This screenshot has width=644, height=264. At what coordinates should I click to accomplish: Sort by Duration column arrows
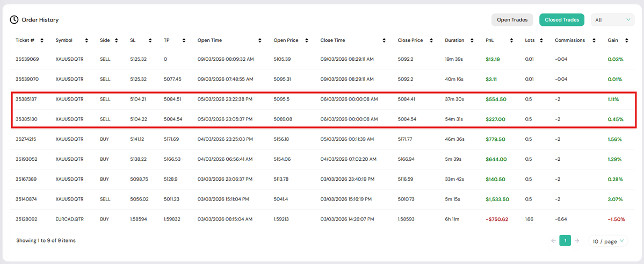click(472, 40)
